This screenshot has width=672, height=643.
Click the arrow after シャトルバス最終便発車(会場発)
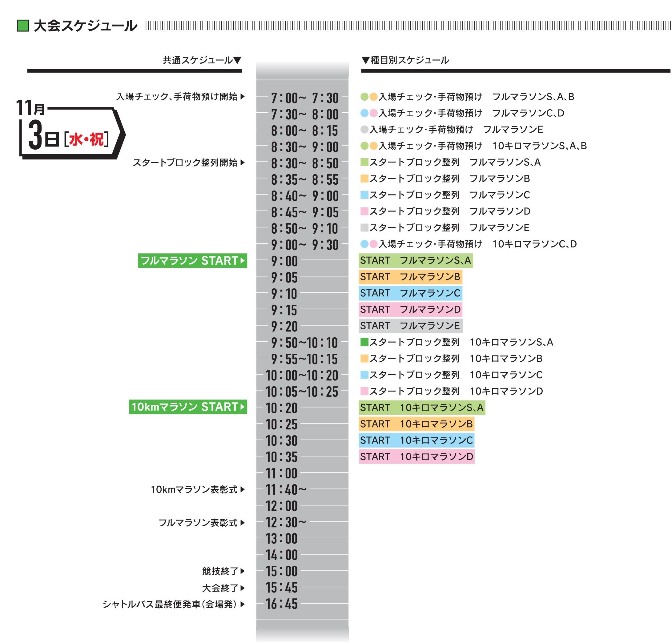tap(242, 604)
